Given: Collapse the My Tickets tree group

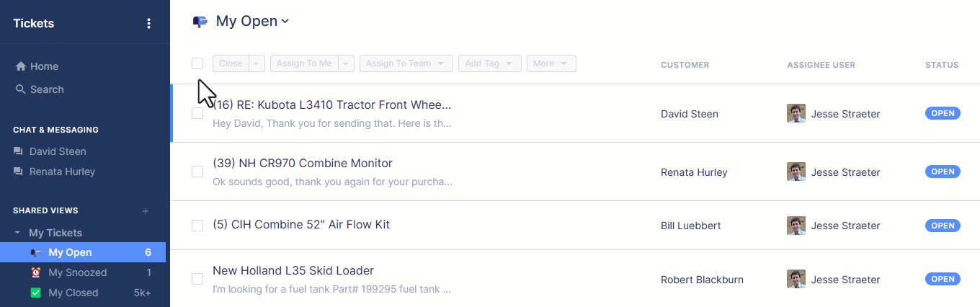Looking at the screenshot, I should (17, 233).
